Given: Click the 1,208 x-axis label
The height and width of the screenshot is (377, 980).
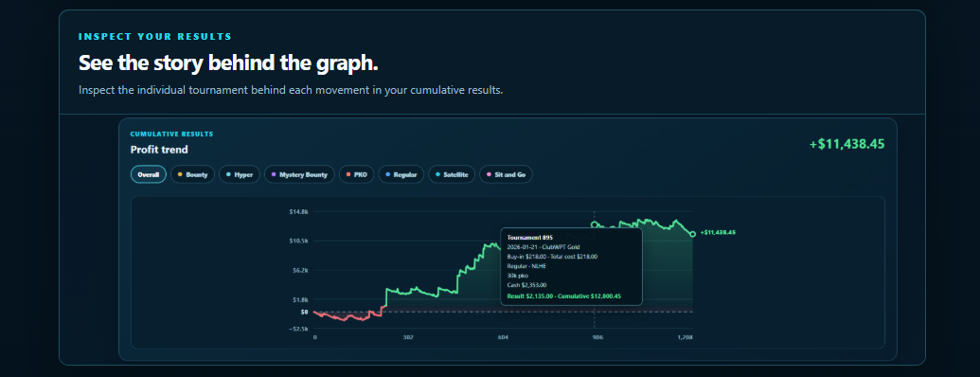Looking at the screenshot, I should 685,337.
